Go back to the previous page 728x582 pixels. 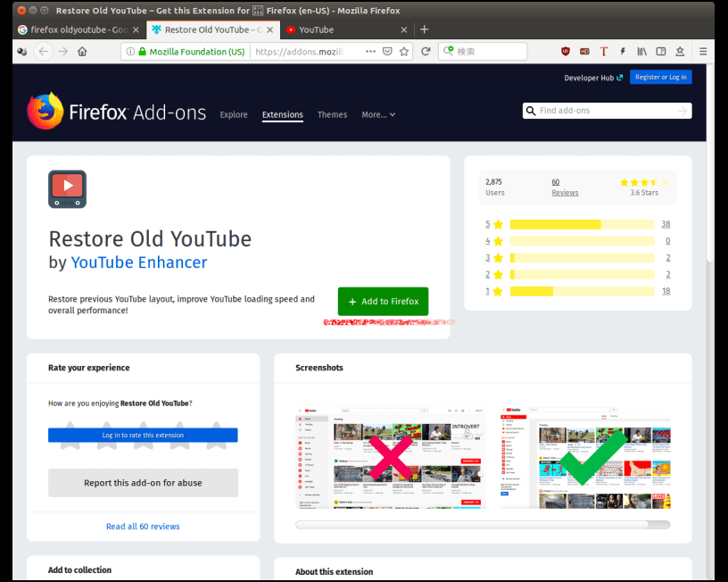43,52
